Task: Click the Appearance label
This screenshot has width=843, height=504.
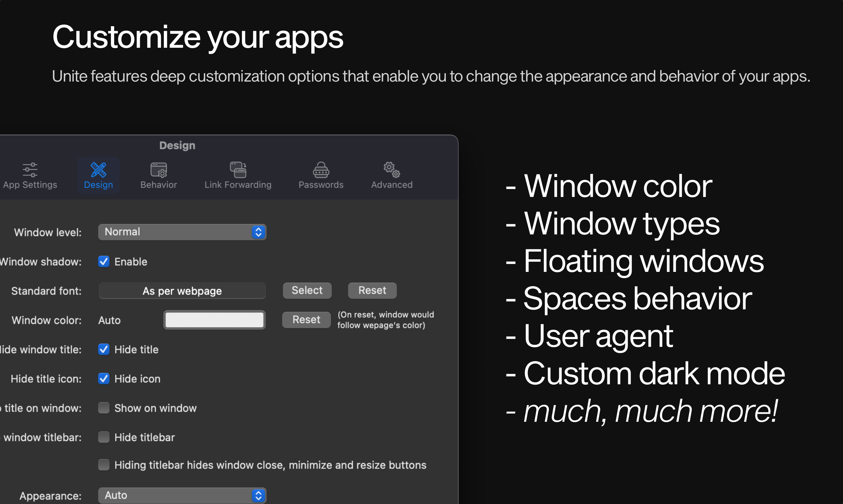Action: click(50, 496)
